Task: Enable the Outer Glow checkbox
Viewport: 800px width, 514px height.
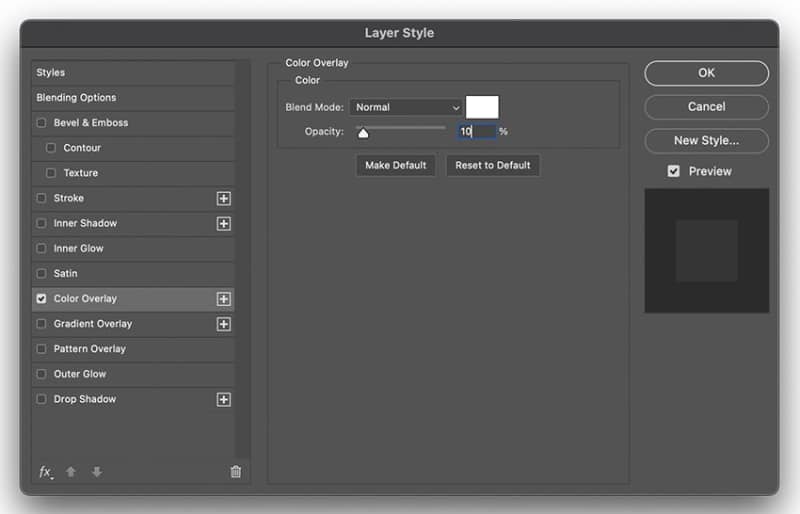Action: tap(41, 374)
